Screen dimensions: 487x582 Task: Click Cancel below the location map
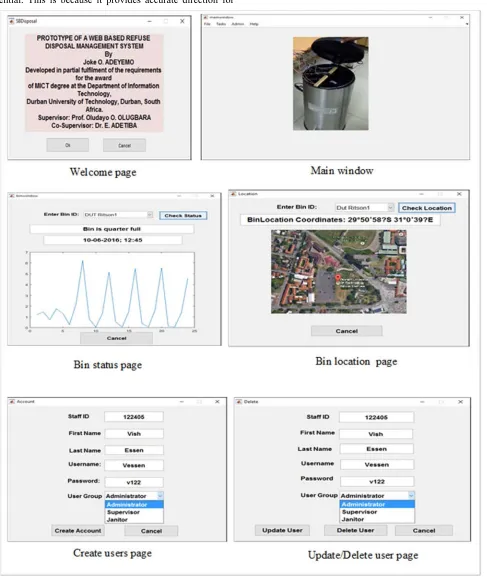tap(347, 331)
